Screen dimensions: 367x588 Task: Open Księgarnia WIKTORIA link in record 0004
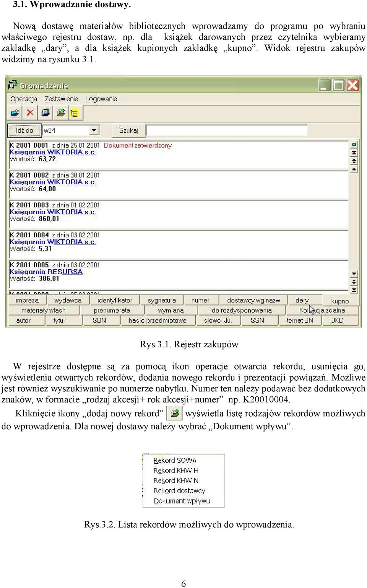click(x=53, y=242)
